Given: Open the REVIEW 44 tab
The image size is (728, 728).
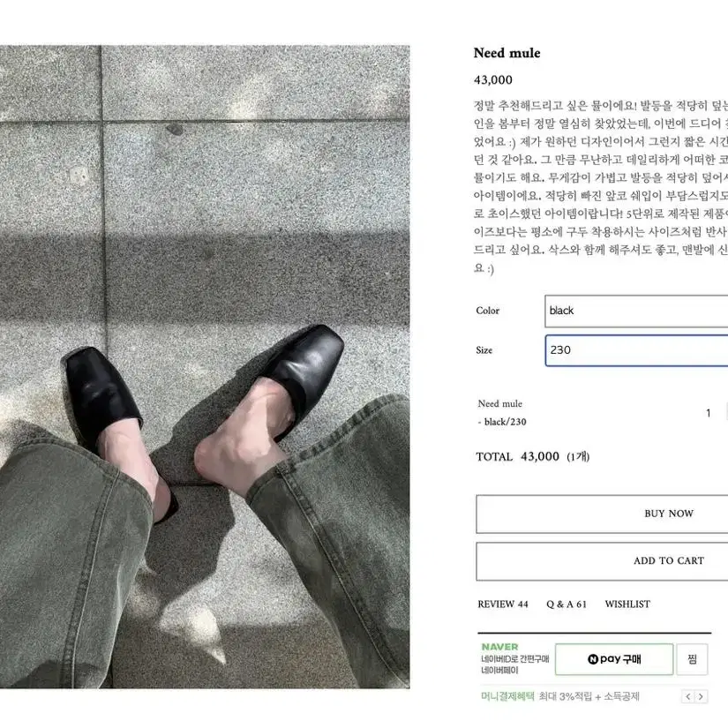Looking at the screenshot, I should 503,604.
